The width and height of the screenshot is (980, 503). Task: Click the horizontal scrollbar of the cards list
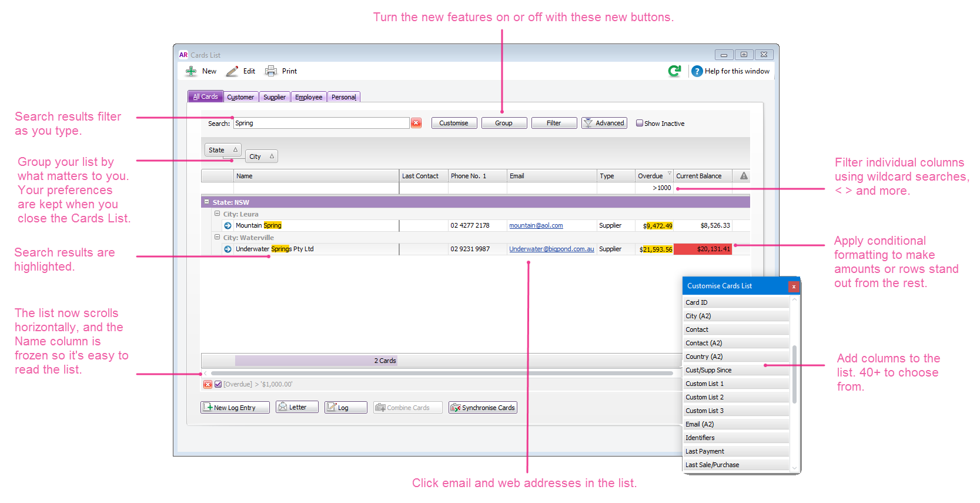click(x=441, y=373)
